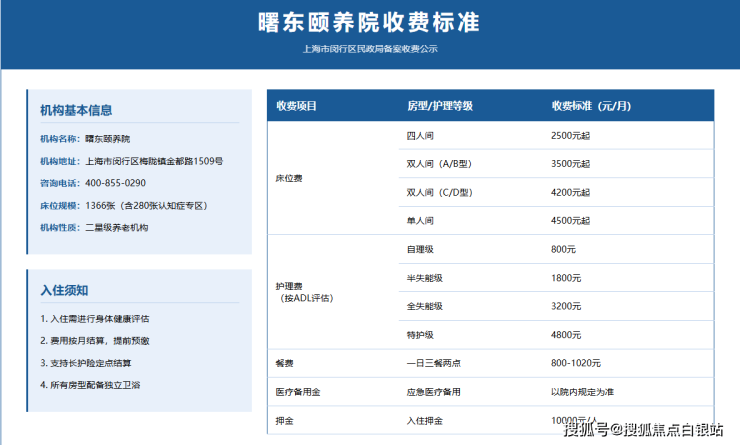Screen dimensions: 740x445
Task: Select the 1800元 price cell
Action: (566, 278)
